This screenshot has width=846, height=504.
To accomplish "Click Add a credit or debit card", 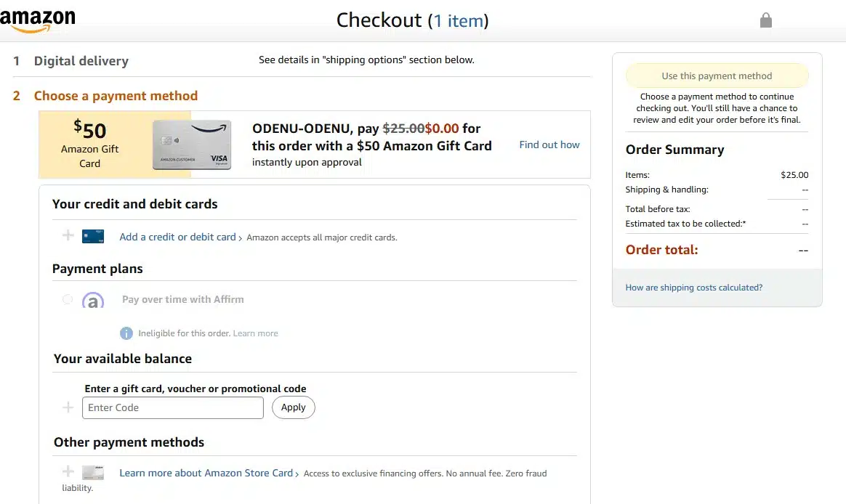I will [177, 237].
